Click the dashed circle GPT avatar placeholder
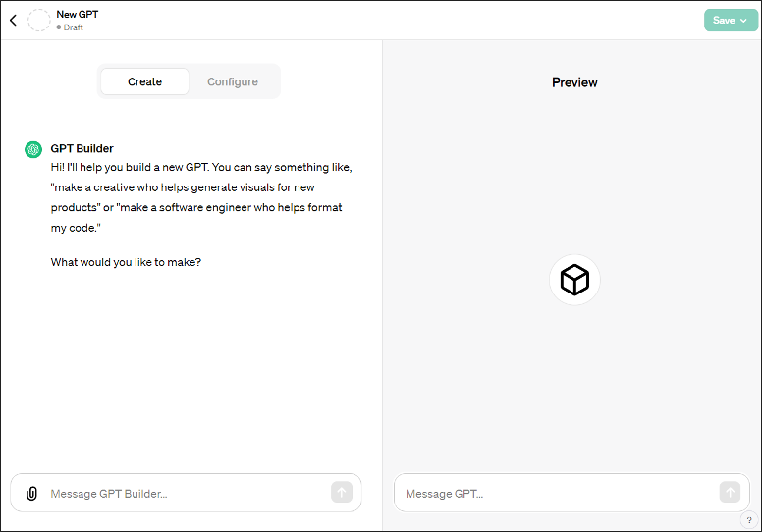This screenshot has height=532, width=762. click(x=39, y=20)
